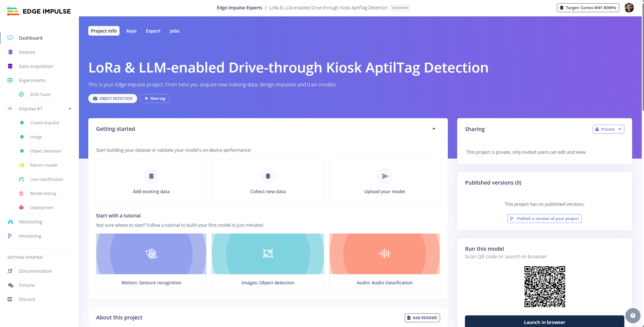Switch to the Export tab

(x=153, y=31)
